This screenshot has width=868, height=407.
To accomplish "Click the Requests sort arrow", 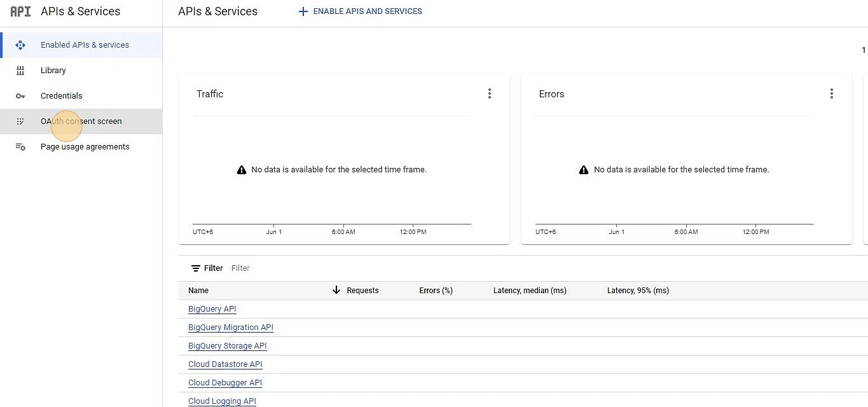I will [x=336, y=290].
